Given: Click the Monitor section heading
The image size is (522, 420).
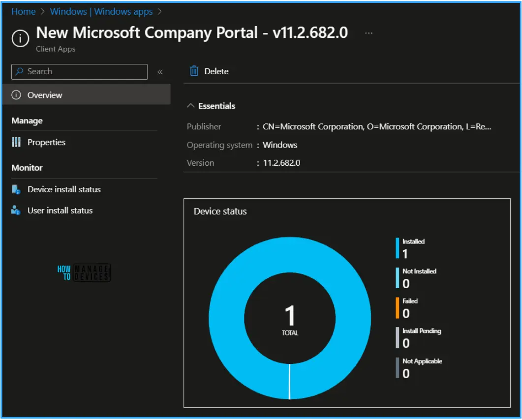Looking at the screenshot, I should (27, 168).
